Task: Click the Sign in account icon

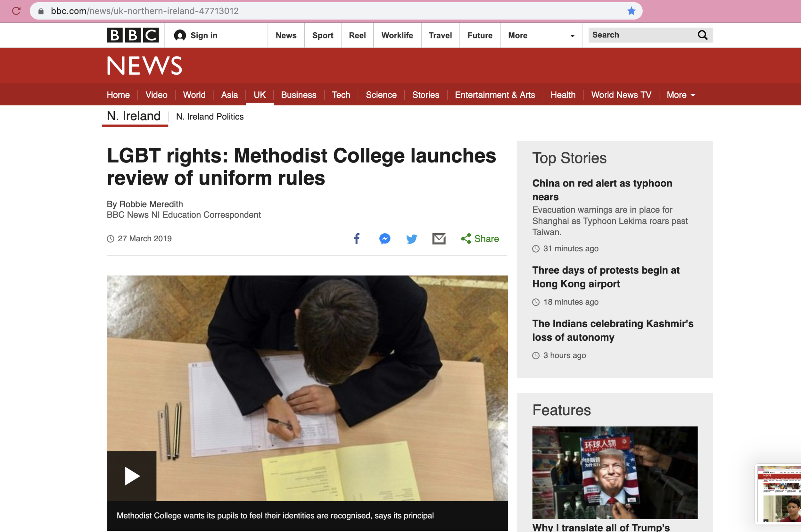Action: (180, 35)
